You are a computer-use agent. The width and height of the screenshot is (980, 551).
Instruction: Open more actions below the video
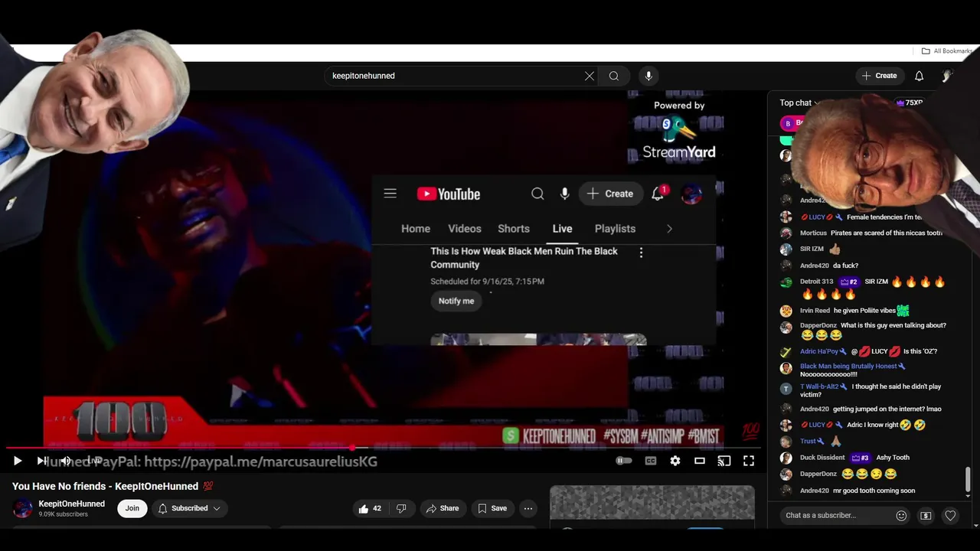528,508
